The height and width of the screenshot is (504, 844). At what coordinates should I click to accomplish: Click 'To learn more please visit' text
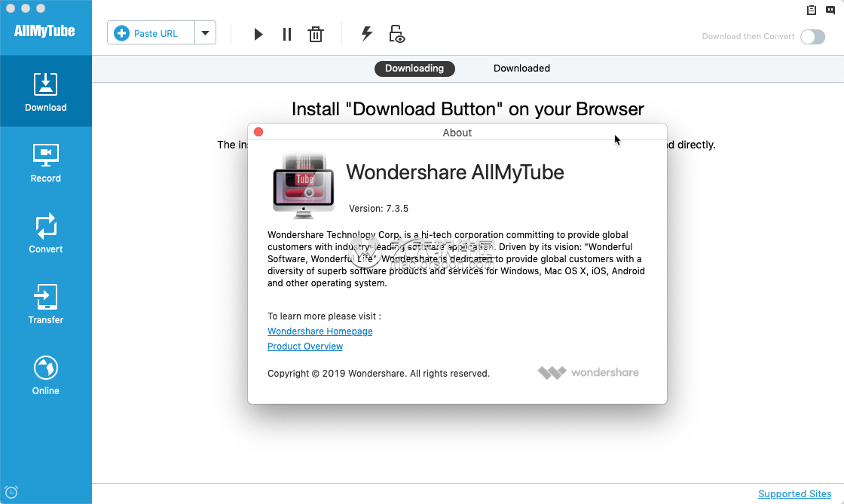(x=324, y=316)
